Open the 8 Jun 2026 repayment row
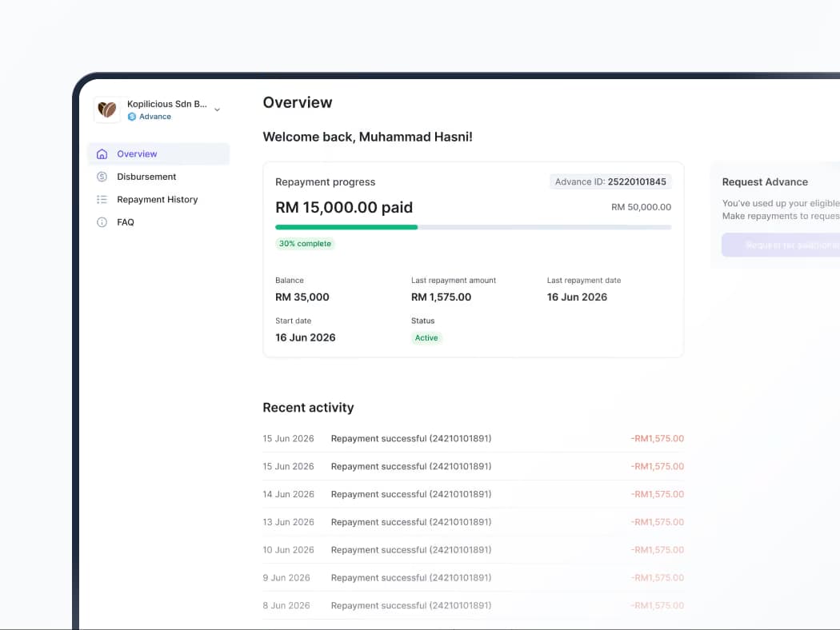Screen dimensions: 840x630 coord(473,606)
